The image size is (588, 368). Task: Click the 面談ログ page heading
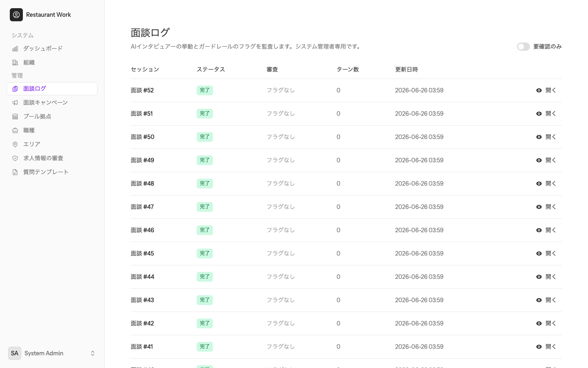pos(150,32)
